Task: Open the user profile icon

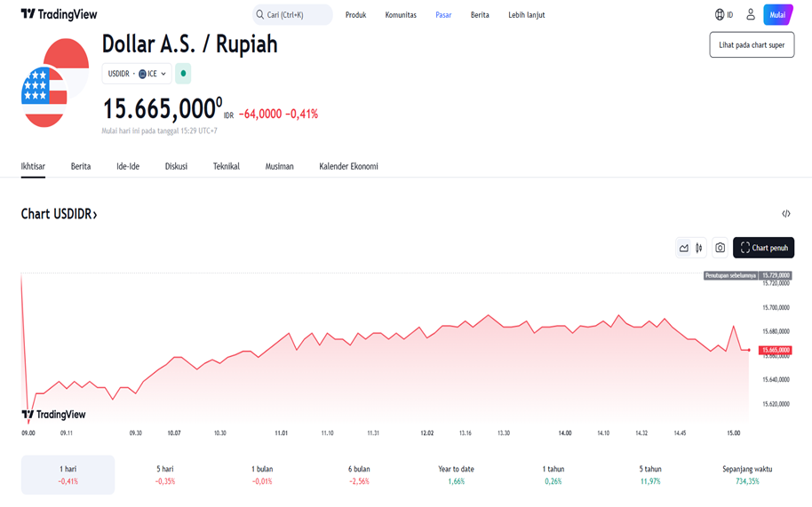Action: point(751,15)
